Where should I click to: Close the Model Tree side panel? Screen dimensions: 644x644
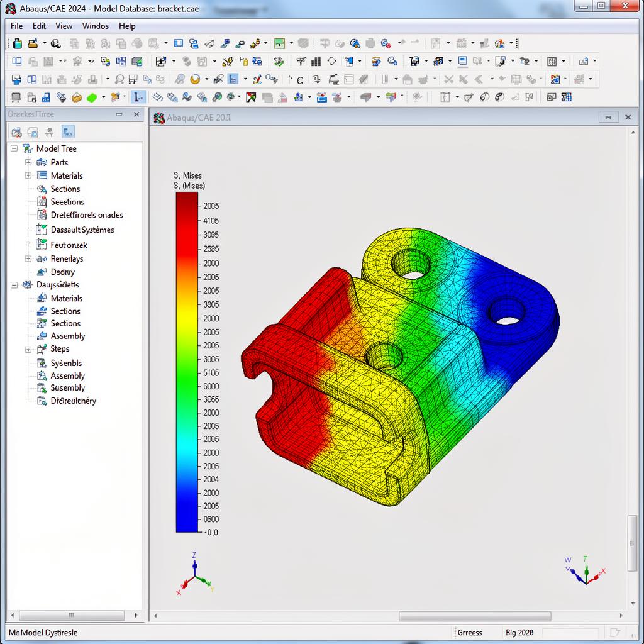coord(136,114)
